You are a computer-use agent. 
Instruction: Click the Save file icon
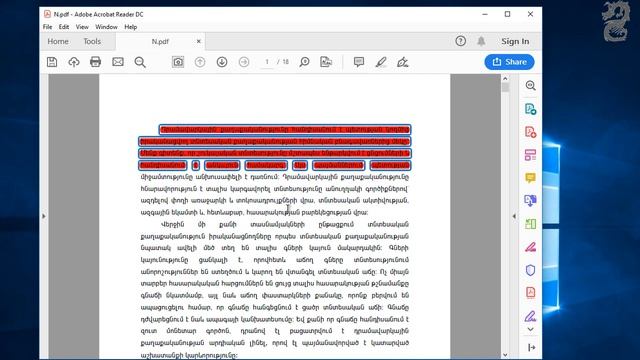pyautogui.click(x=52, y=62)
